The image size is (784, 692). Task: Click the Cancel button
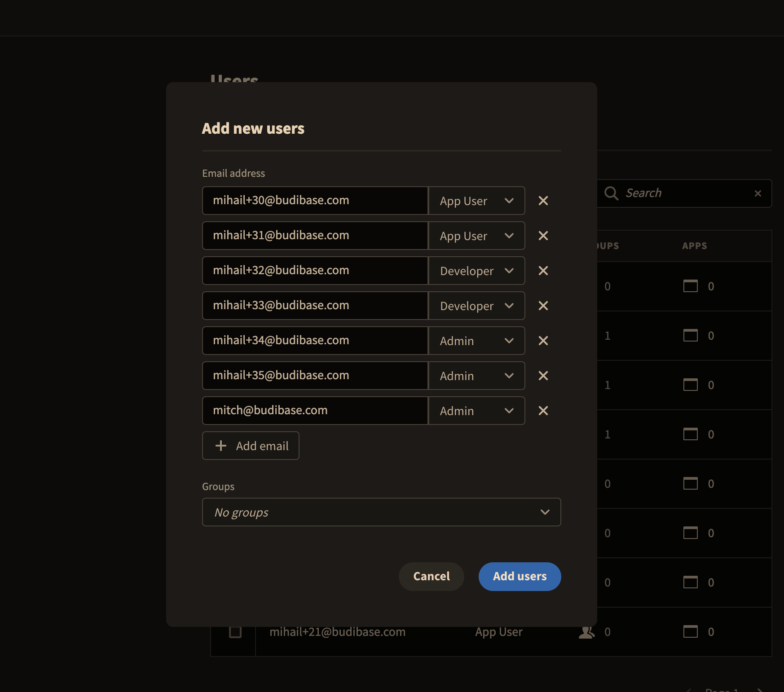pos(432,577)
